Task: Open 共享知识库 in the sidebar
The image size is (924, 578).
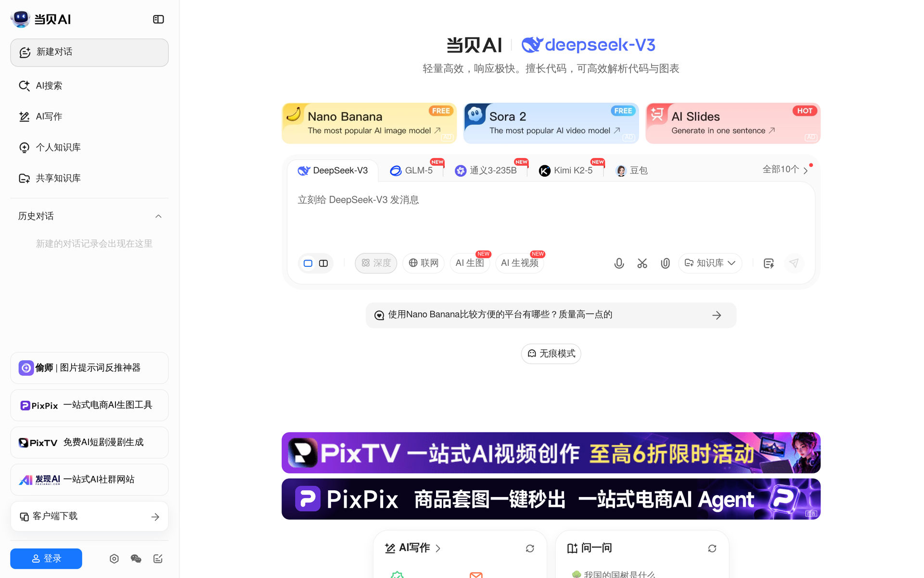Action: coord(90,178)
